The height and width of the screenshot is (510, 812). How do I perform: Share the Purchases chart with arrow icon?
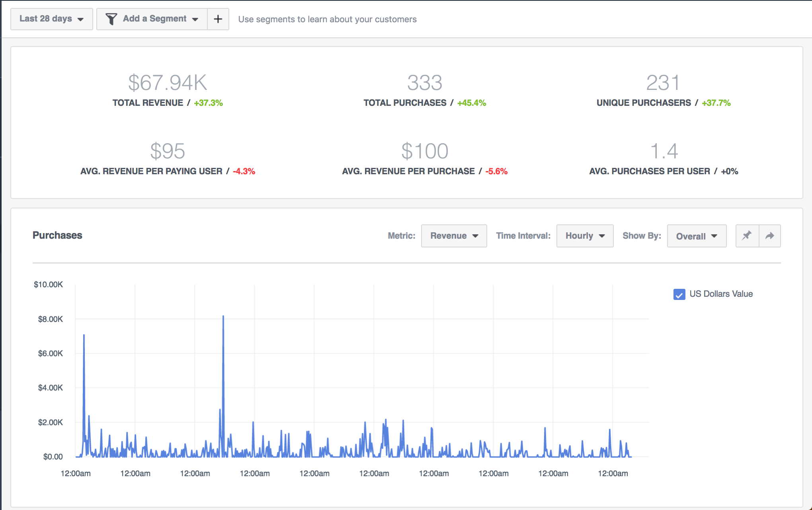pos(770,236)
